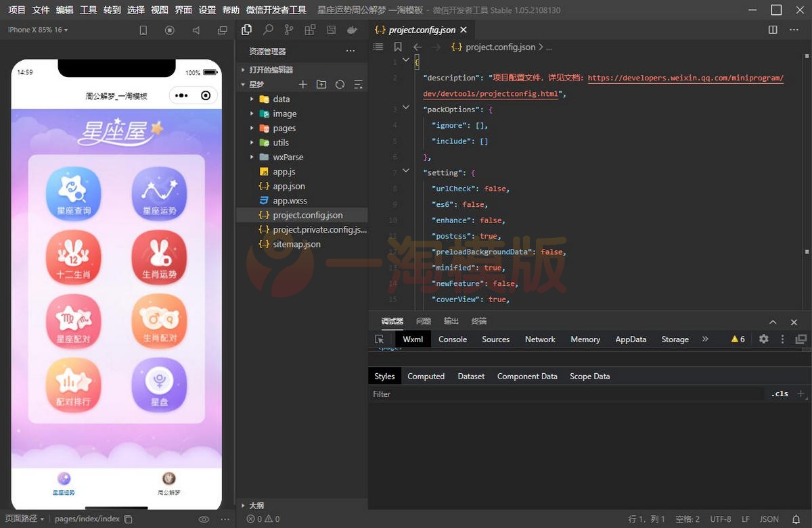Image resolution: width=812 pixels, height=528 pixels.
Task: Collapse all folders in the explorer
Action: tap(358, 85)
